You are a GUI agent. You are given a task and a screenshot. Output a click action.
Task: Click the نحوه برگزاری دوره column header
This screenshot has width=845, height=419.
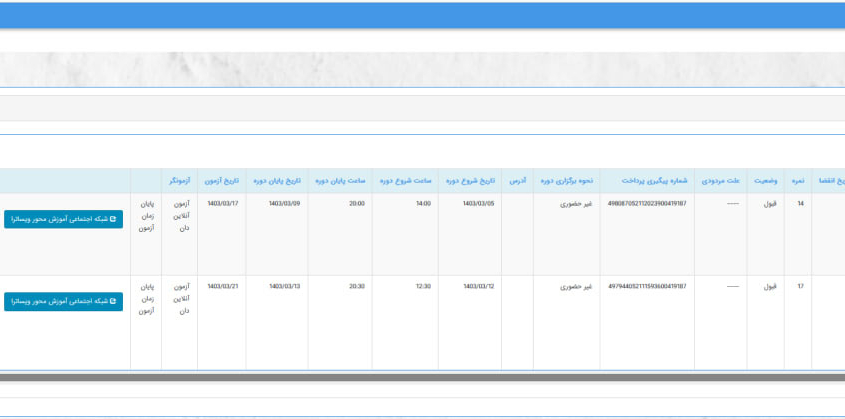click(x=567, y=181)
